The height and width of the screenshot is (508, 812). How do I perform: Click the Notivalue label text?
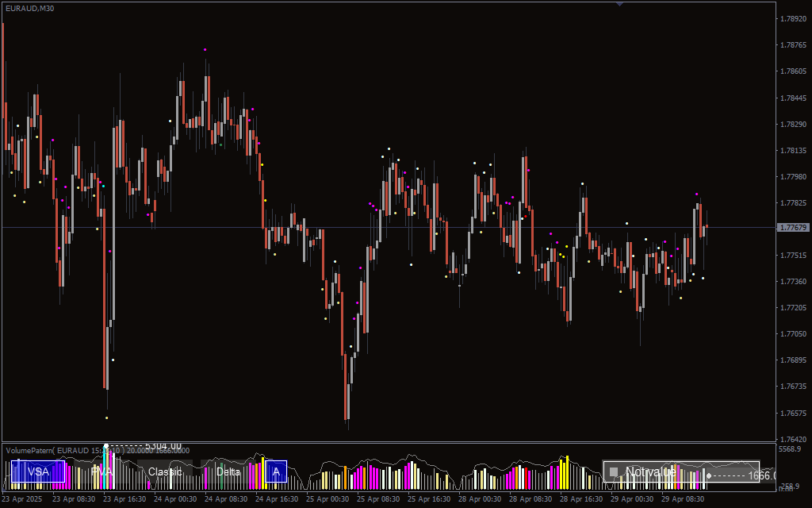[x=650, y=472]
